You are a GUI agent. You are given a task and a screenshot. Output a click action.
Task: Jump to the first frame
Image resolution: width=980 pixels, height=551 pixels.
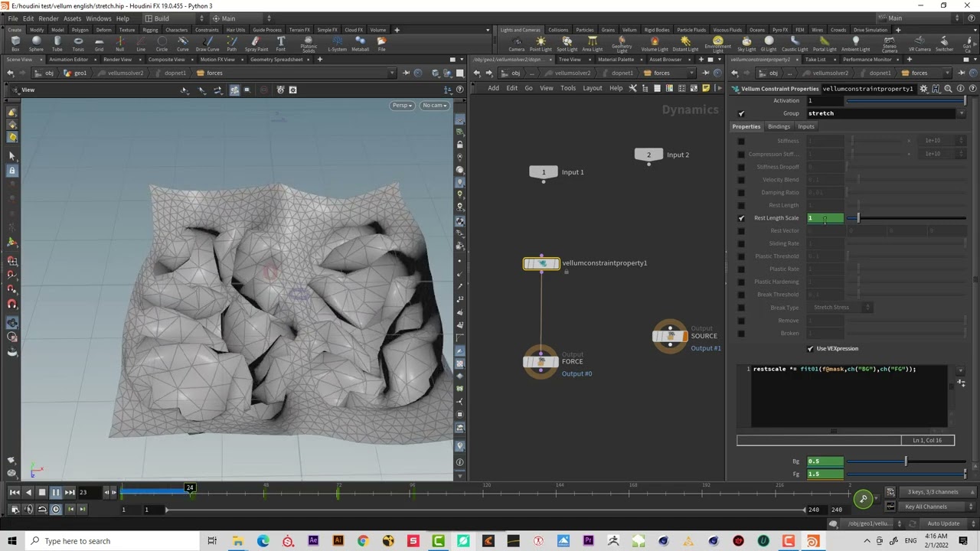[x=14, y=493]
